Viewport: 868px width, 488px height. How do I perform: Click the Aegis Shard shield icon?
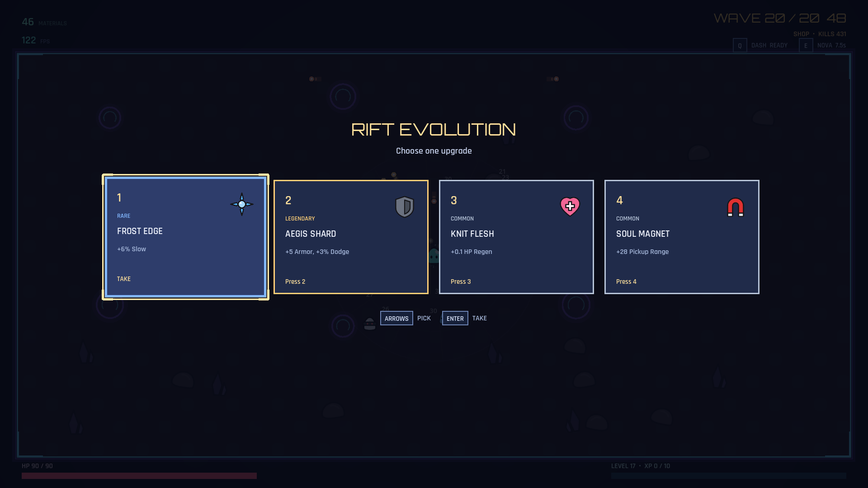405,207
